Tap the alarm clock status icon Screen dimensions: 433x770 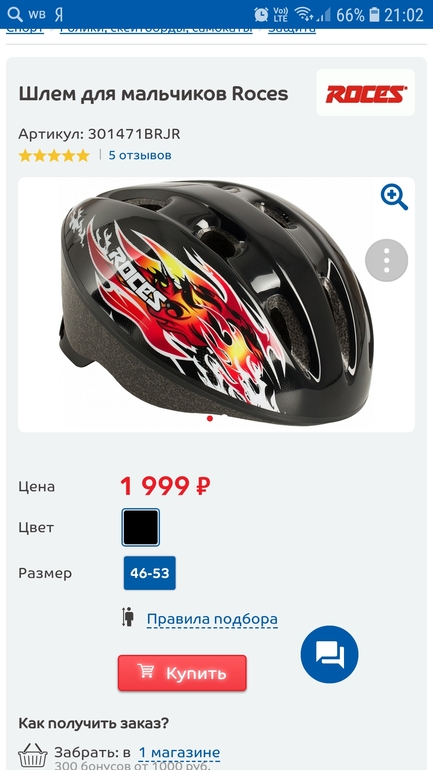point(261,14)
